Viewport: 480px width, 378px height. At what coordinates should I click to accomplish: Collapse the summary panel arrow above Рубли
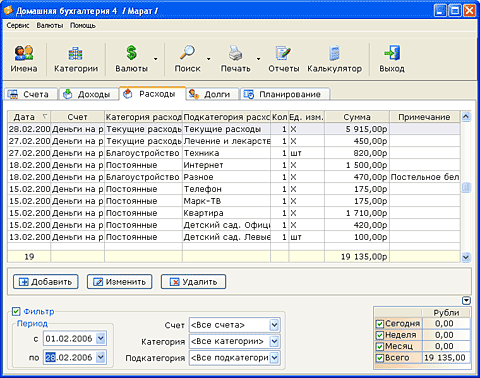(x=466, y=301)
